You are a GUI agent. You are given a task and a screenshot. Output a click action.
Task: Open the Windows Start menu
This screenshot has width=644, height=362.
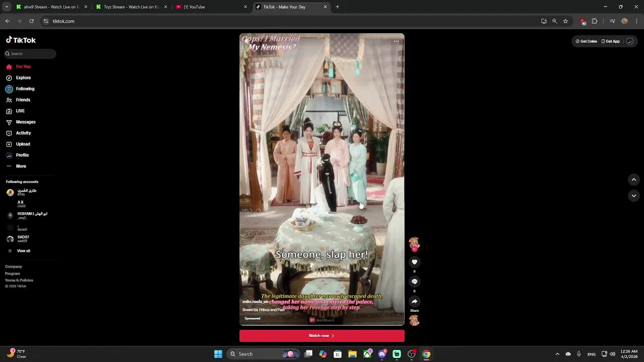click(x=218, y=354)
